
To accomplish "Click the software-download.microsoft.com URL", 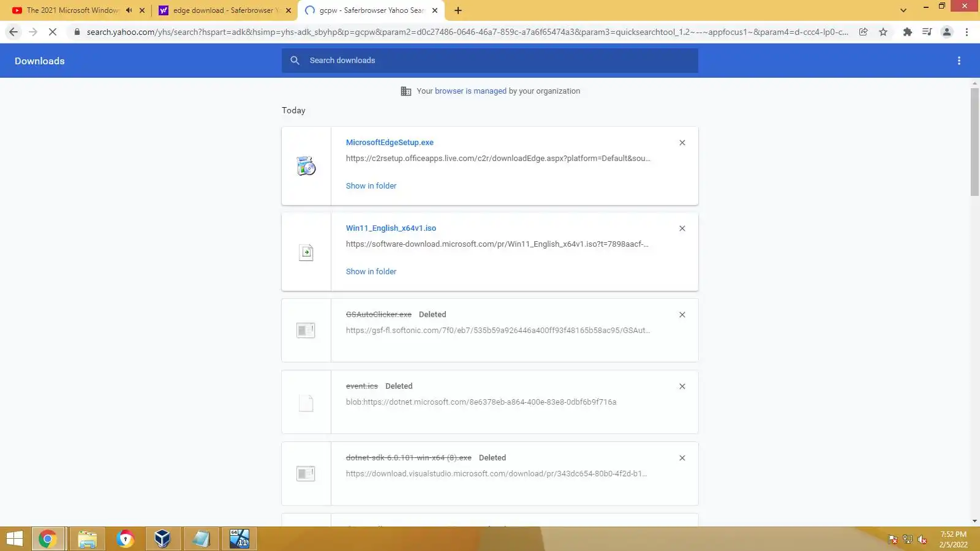I will (x=497, y=244).
